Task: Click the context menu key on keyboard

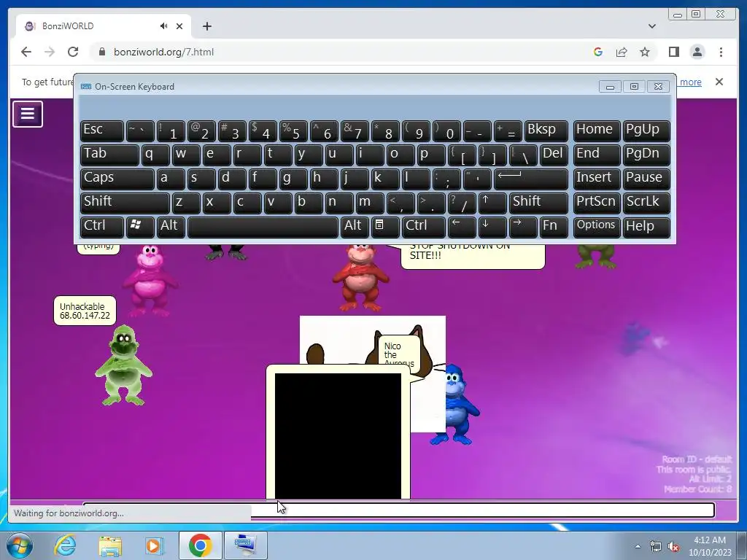Action: coord(385,227)
